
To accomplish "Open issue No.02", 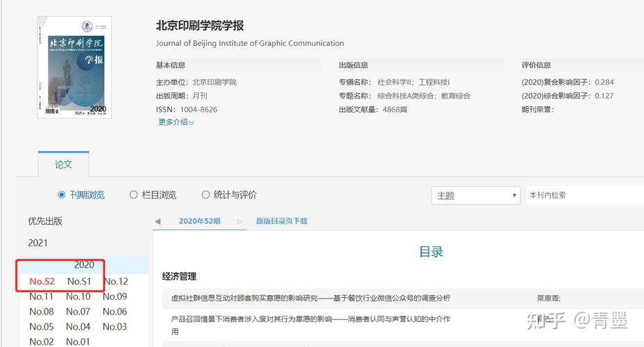I will 41,341.
